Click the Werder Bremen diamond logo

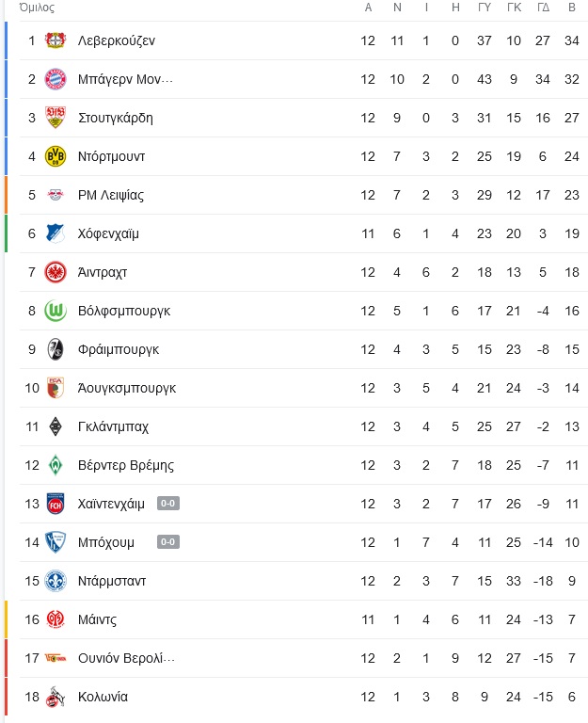coord(56,465)
